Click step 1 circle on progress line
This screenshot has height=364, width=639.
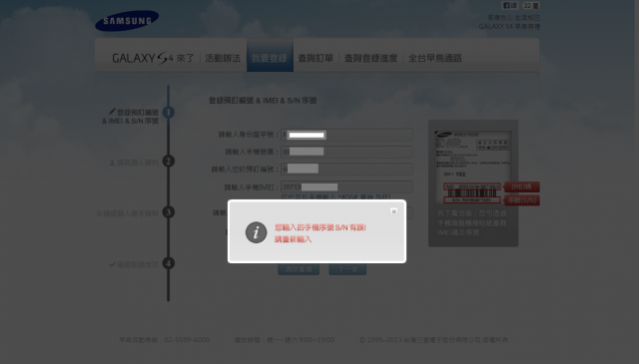(169, 112)
